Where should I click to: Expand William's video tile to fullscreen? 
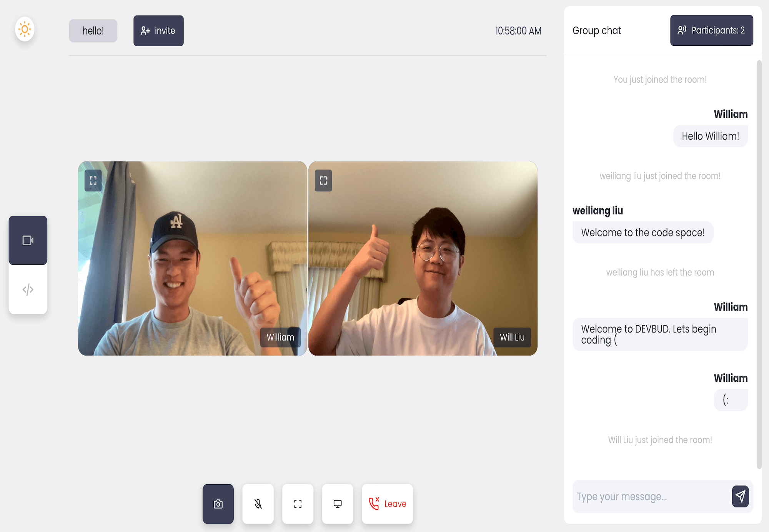[x=93, y=180]
